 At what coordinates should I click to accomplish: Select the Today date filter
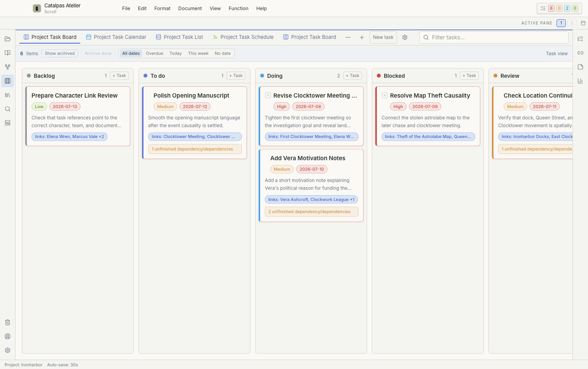click(175, 53)
